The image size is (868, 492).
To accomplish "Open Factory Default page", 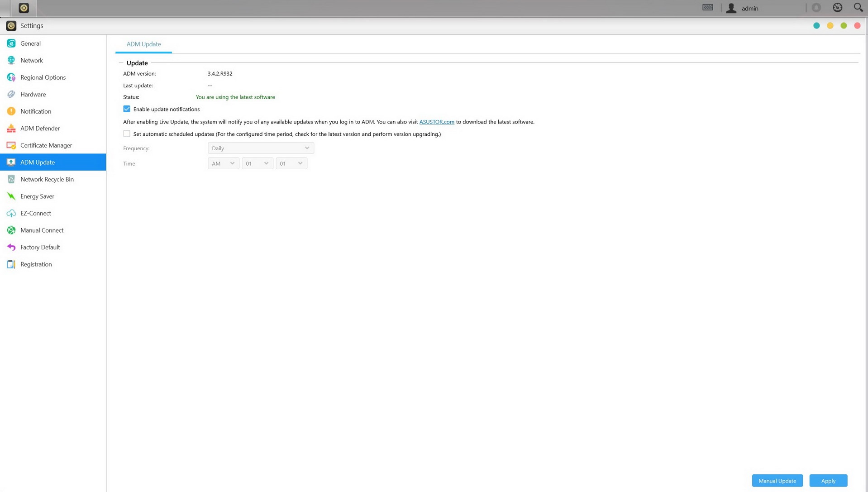I will (53, 247).
